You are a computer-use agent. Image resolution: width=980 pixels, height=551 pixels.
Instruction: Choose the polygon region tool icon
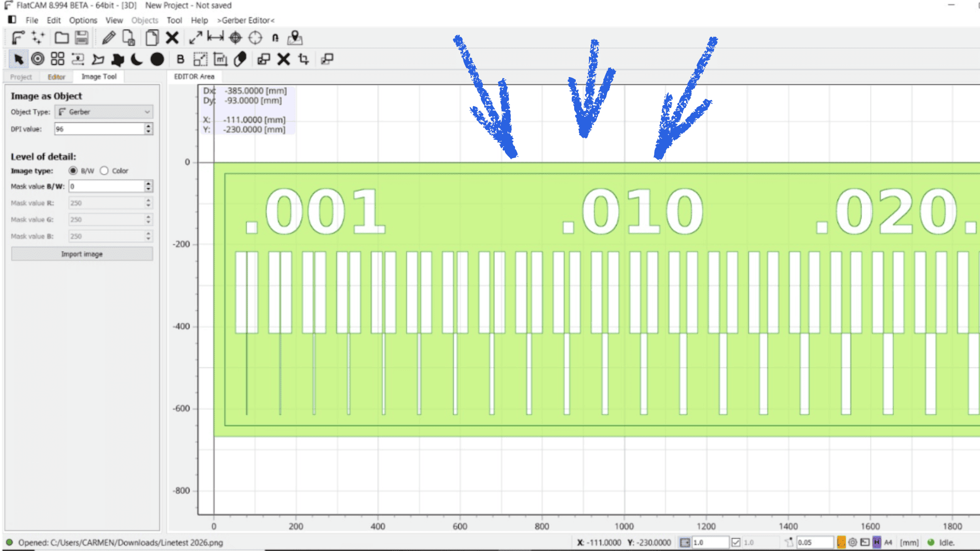[97, 59]
